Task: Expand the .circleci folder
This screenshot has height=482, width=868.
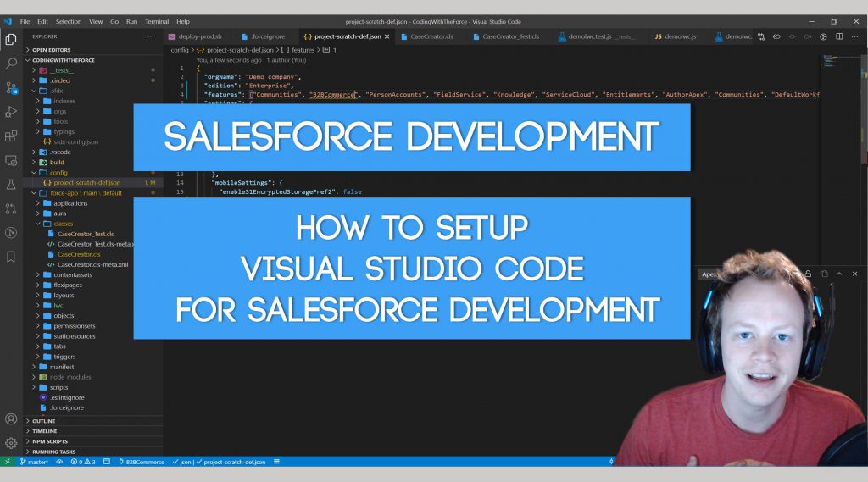Action: point(60,80)
